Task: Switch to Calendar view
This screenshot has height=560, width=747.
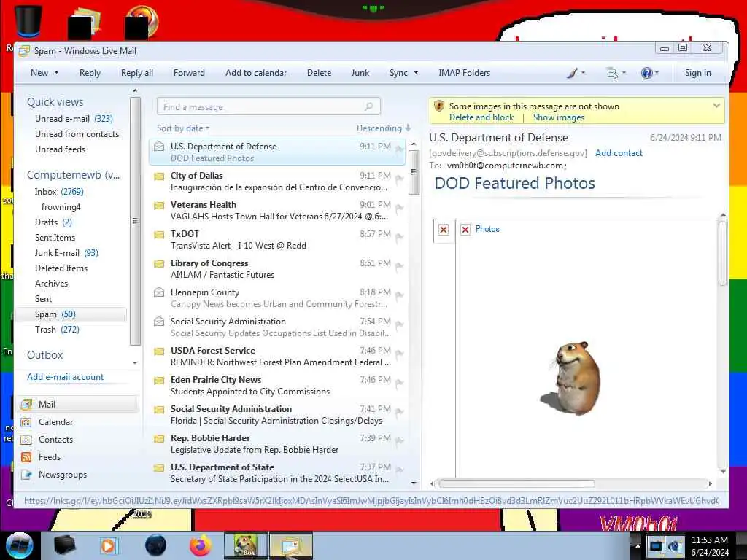Action: (55, 422)
